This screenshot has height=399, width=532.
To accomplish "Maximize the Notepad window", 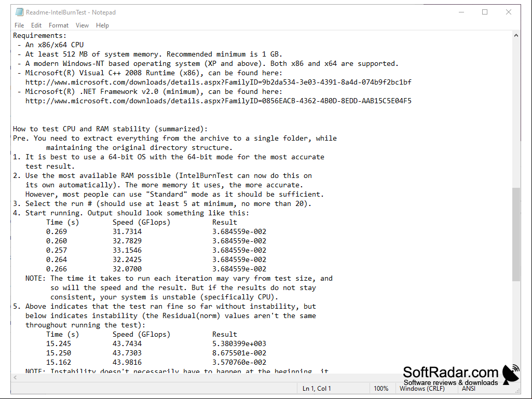I will (x=485, y=12).
